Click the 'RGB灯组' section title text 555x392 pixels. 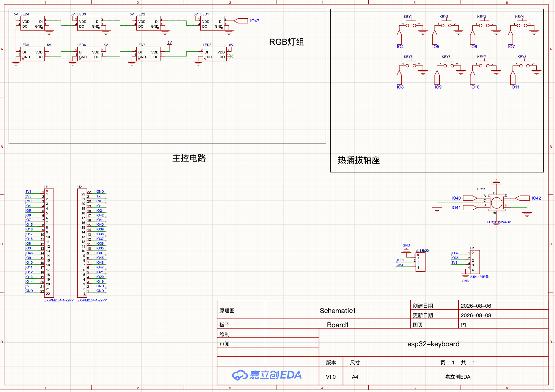click(x=286, y=42)
